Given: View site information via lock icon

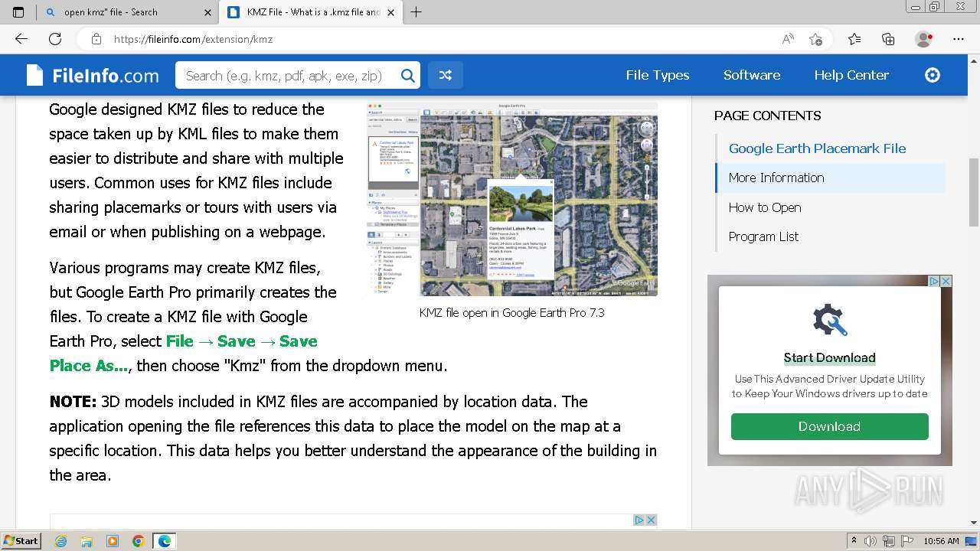Looking at the screenshot, I should [x=96, y=39].
